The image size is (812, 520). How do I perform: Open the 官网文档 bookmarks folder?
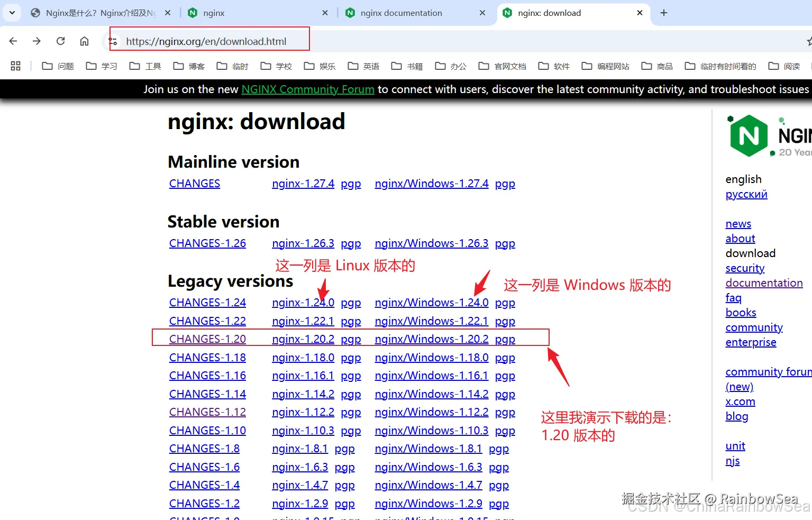(x=503, y=66)
